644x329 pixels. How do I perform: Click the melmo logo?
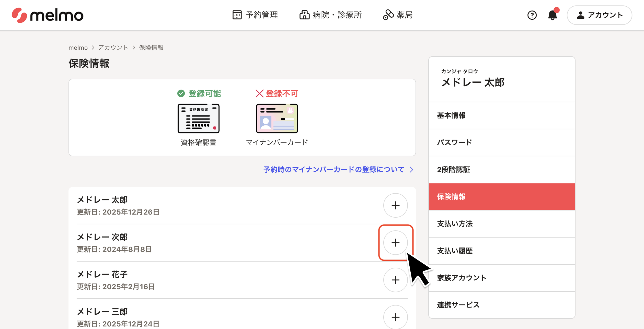pyautogui.click(x=48, y=15)
